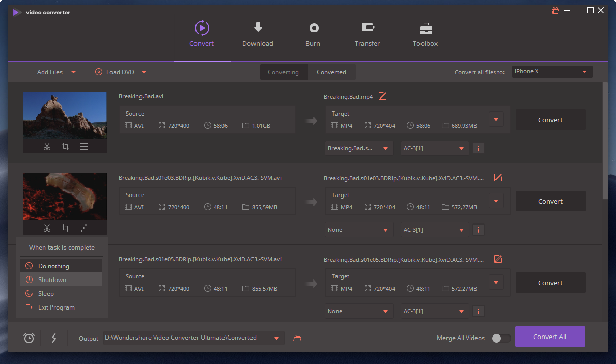Edit the s01e05 output file name
This screenshot has width=616, height=364.
pos(498,259)
